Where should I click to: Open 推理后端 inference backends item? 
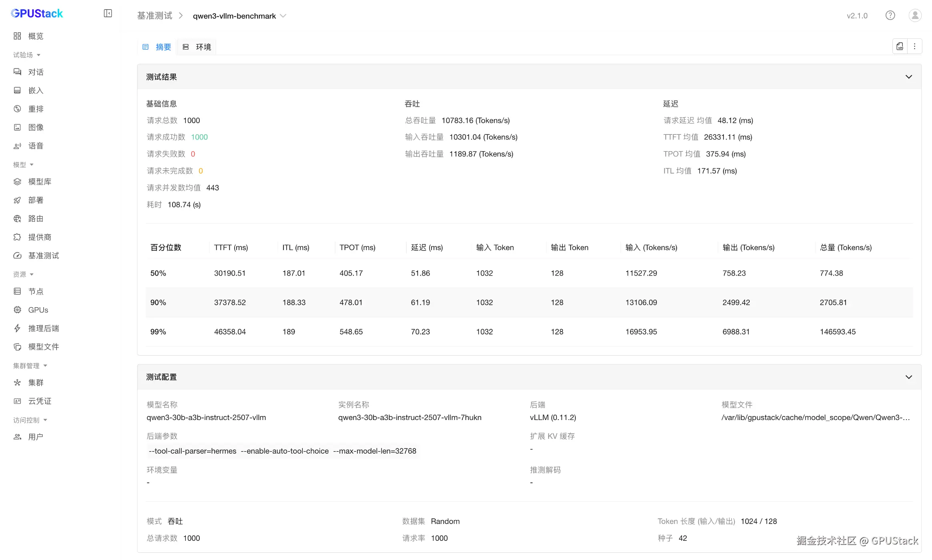coord(43,328)
